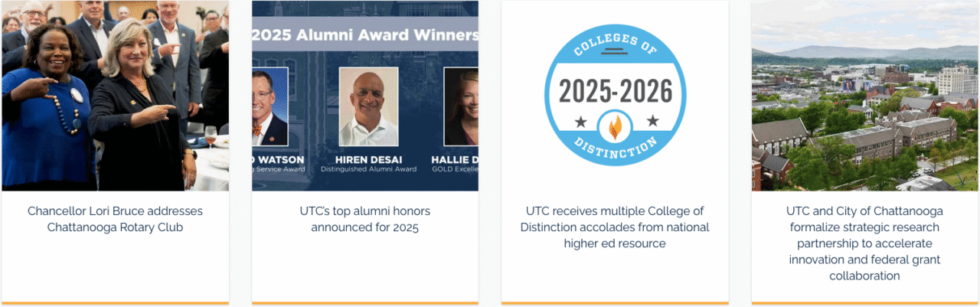
Task: Click the flame icon in the Distinction badge
Action: pos(615,126)
